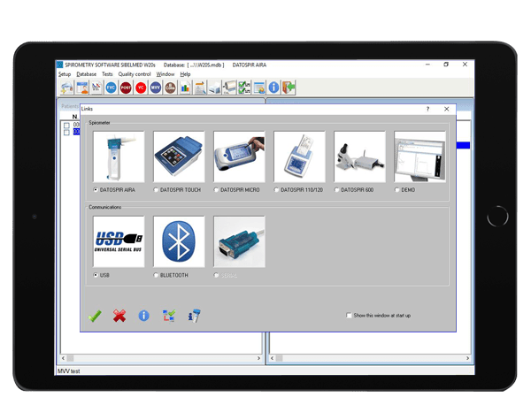Enable Show this window at start up

[349, 316]
